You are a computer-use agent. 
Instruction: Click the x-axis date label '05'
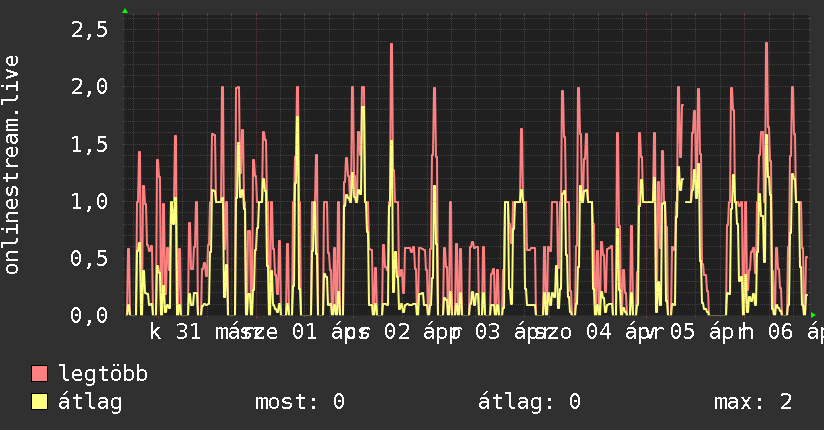tap(682, 332)
